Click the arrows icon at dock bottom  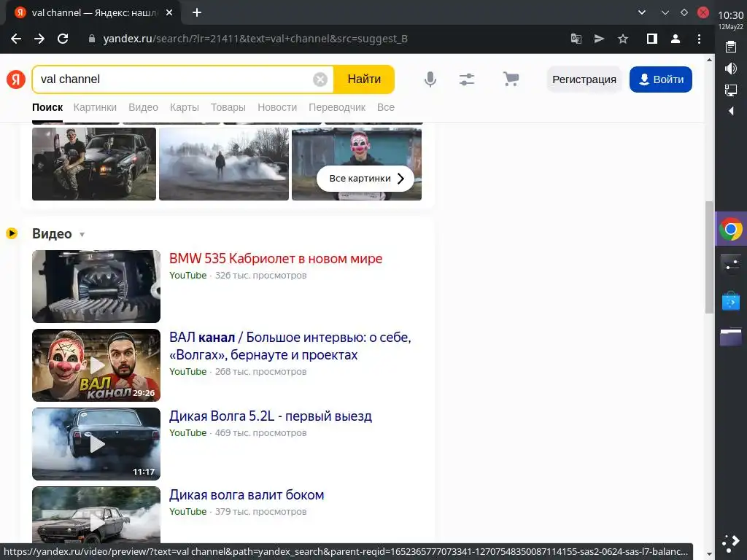[731, 542]
